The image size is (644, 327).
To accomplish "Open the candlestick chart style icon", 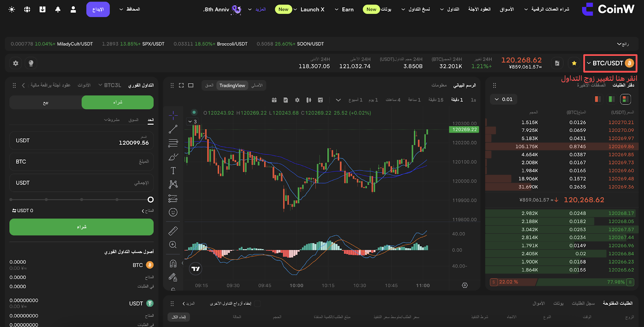I will [309, 100].
